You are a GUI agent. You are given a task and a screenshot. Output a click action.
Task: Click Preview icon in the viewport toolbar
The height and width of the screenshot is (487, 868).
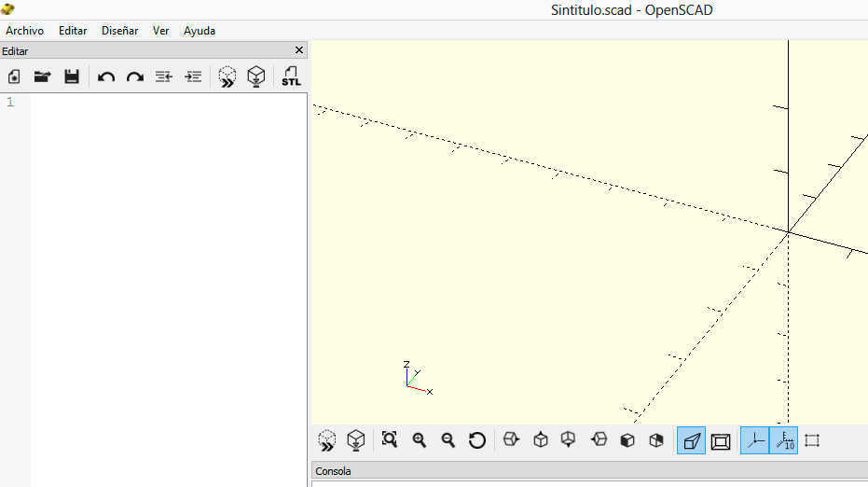(x=326, y=439)
